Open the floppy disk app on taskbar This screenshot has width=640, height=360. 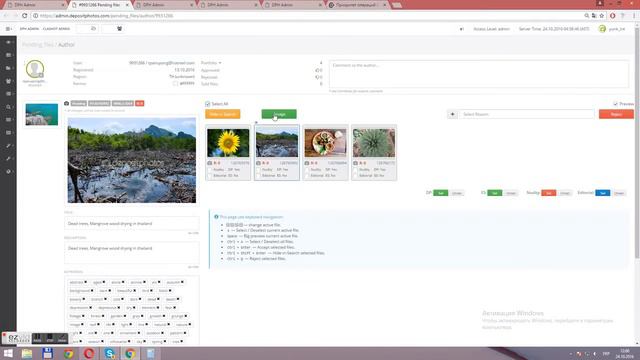click(47, 353)
